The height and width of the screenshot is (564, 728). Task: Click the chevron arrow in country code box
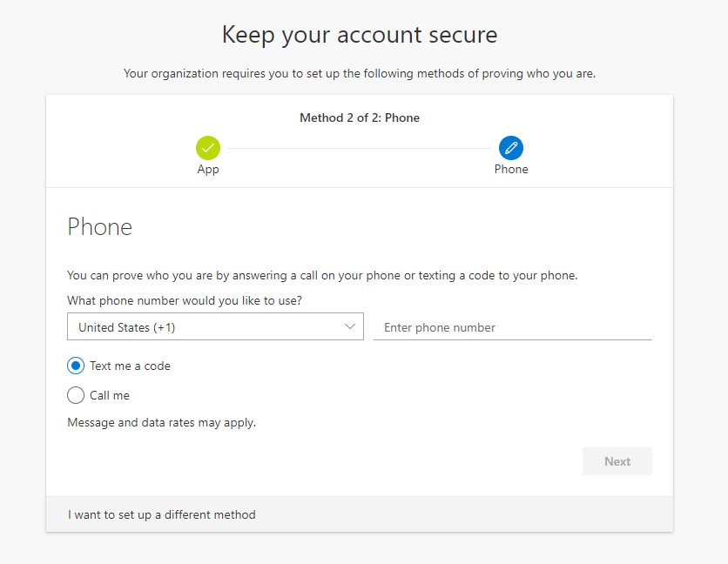tap(350, 326)
